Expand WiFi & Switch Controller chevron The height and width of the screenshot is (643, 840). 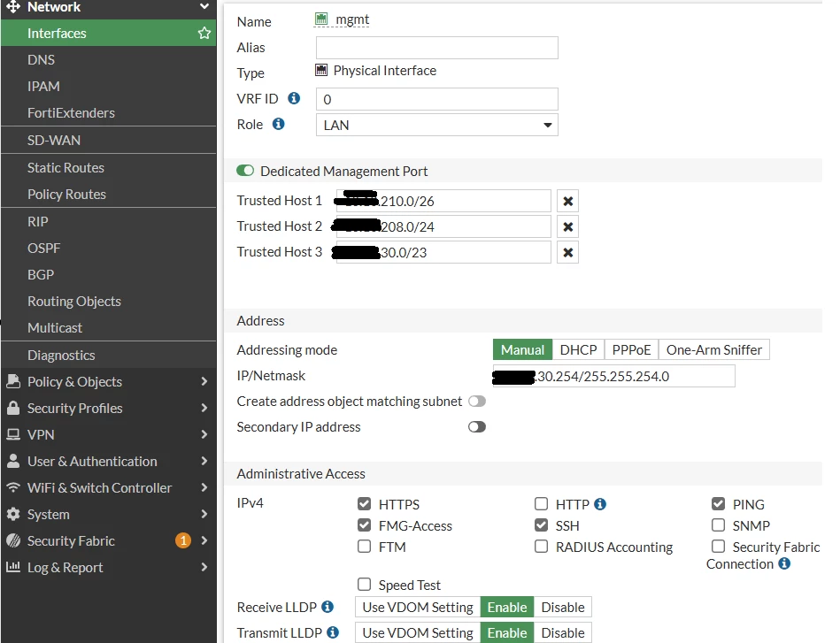click(204, 487)
